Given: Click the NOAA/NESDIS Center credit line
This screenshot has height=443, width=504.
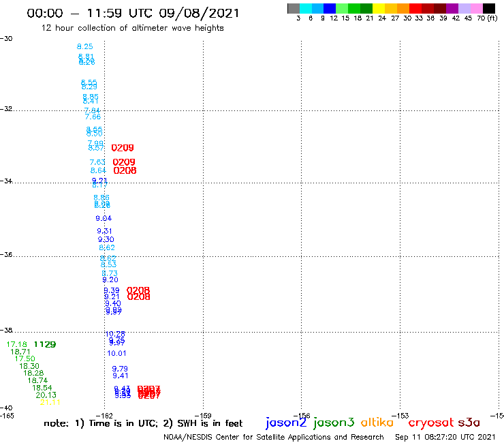Looking at the screenshot, I should pyautogui.click(x=274, y=437).
